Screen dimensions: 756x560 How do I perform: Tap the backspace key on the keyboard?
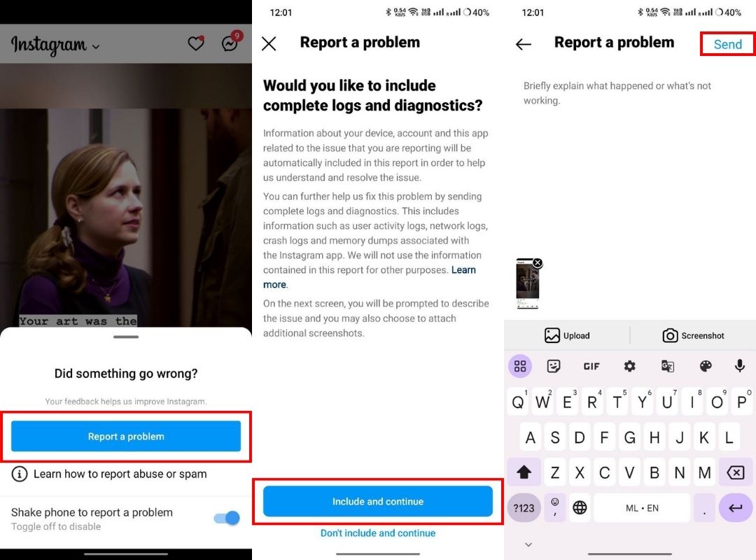point(735,472)
